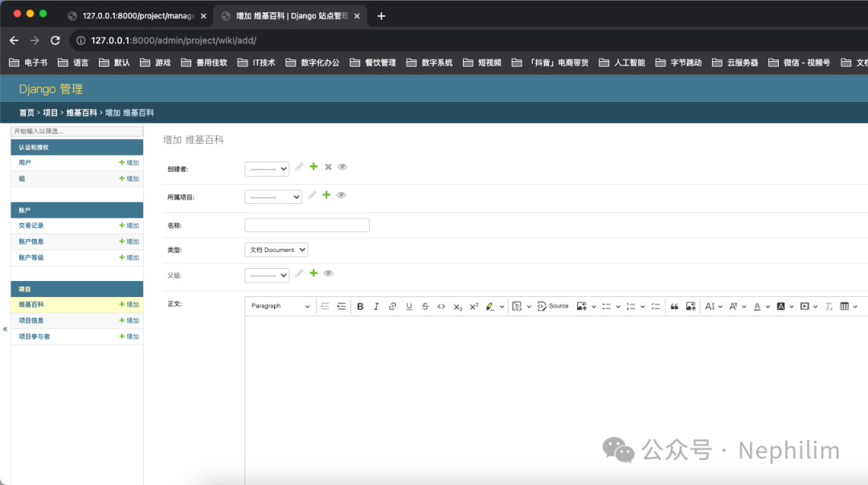Click the eye icon beside 所属项目
This screenshot has width=868, height=485.
pos(340,195)
